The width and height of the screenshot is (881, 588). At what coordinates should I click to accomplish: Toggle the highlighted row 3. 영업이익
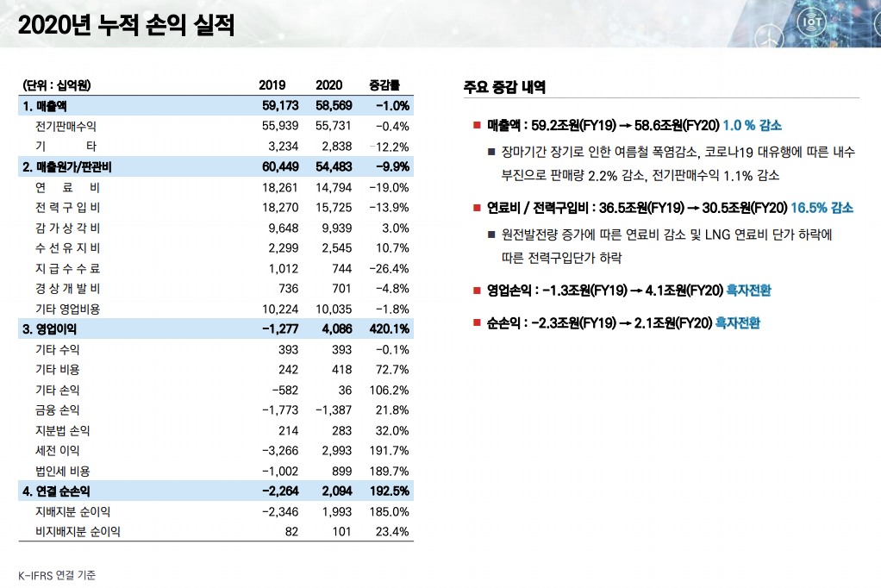point(172,328)
